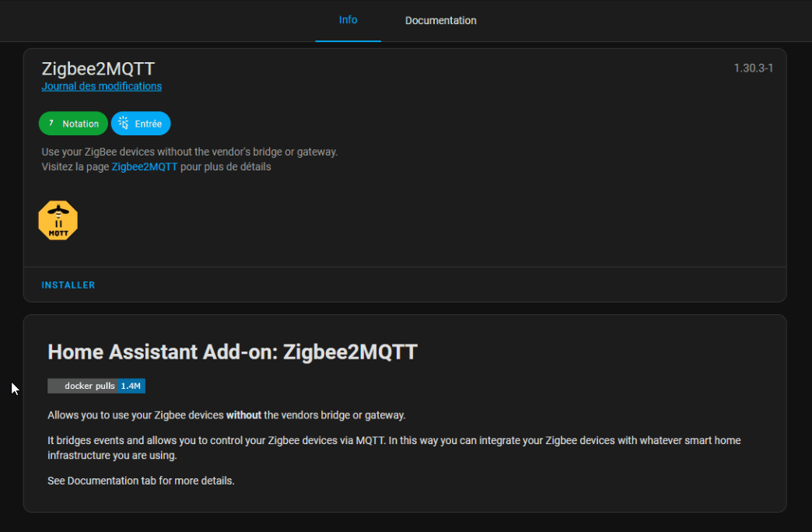The height and width of the screenshot is (532, 812).
Task: Switch to the Documentation tab
Action: tap(440, 20)
